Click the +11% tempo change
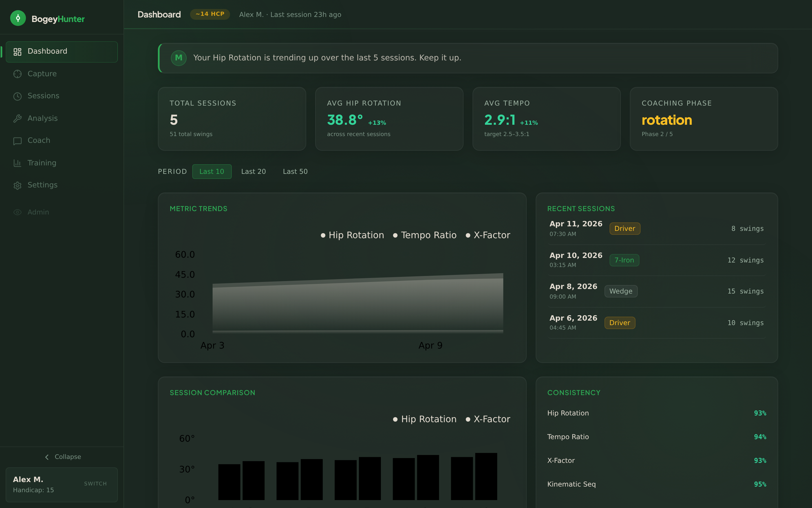 (x=529, y=123)
